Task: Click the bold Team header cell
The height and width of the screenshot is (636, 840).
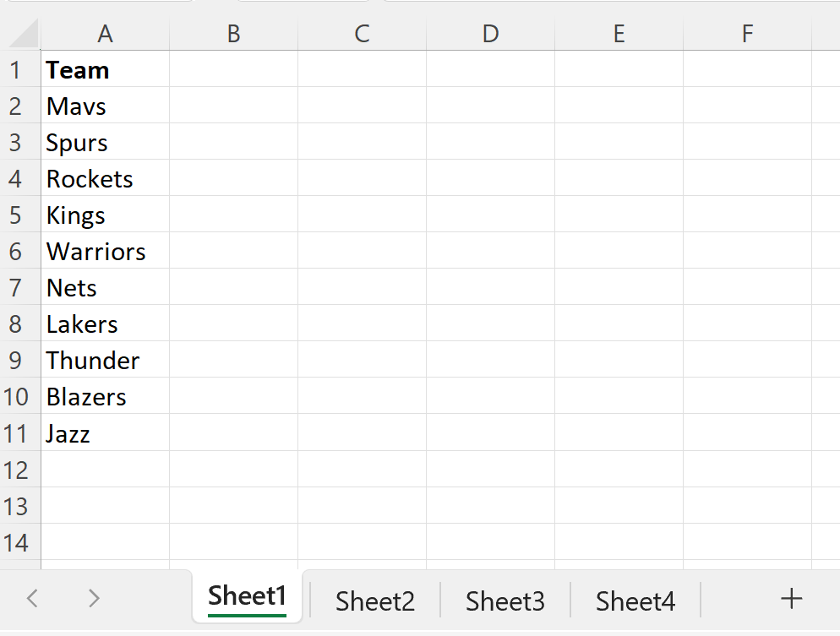Action: 105,70
